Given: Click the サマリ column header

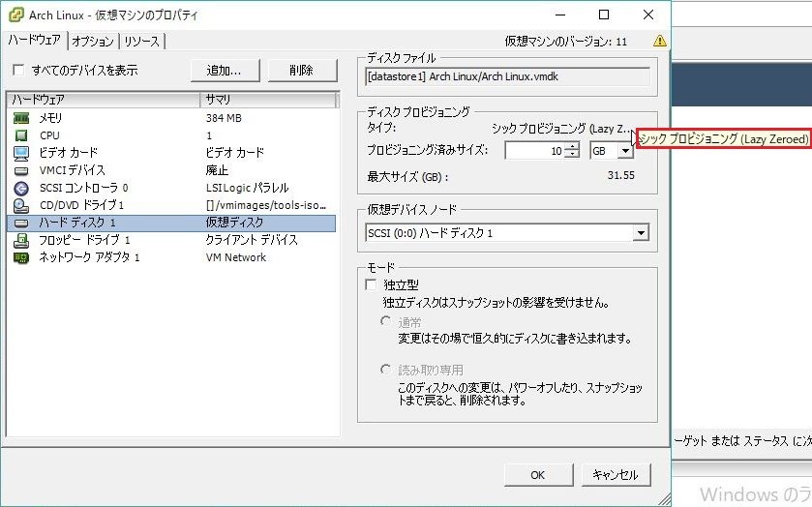Looking at the screenshot, I should coord(269,100).
